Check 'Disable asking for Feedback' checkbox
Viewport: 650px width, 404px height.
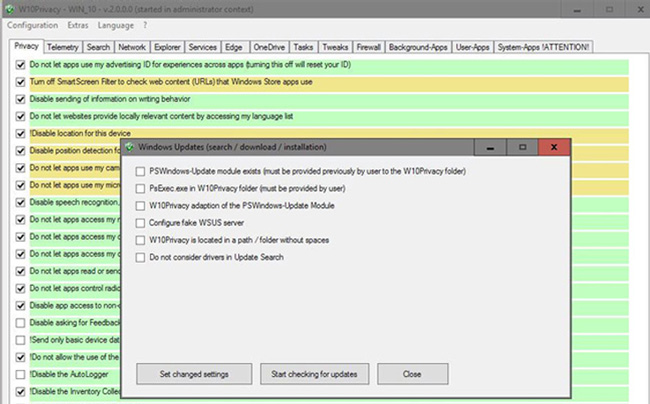(x=20, y=323)
